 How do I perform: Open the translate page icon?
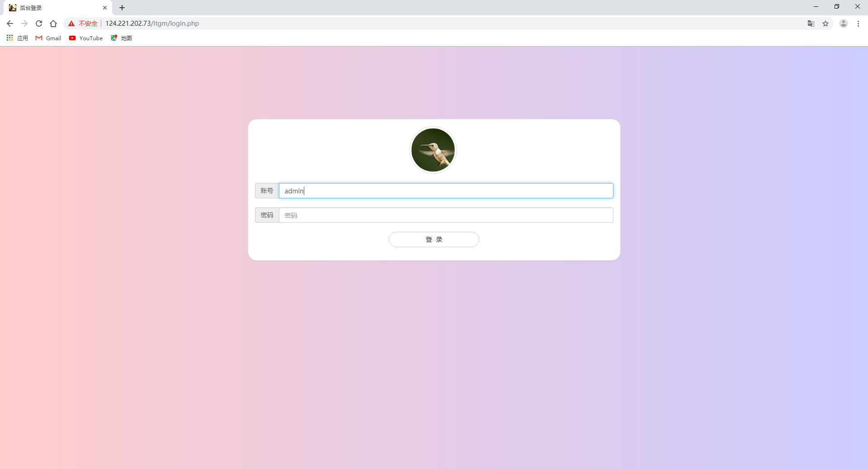(811, 23)
